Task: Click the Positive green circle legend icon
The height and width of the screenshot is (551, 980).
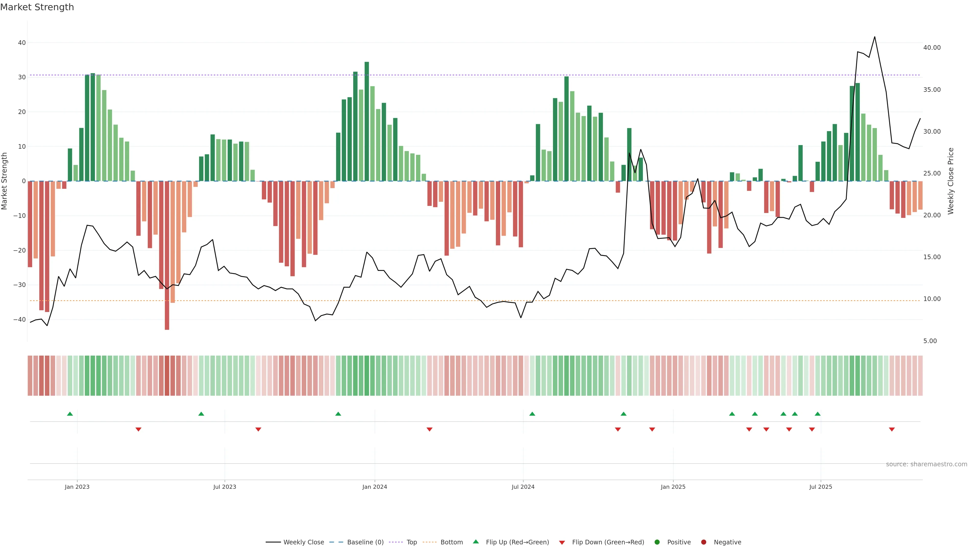Action: 657,542
